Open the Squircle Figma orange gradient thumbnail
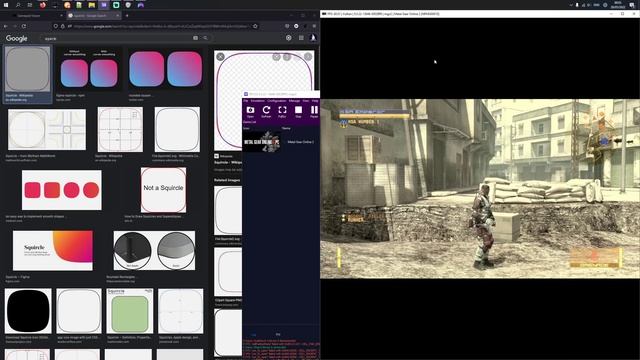The height and width of the screenshot is (360, 640). click(x=53, y=251)
